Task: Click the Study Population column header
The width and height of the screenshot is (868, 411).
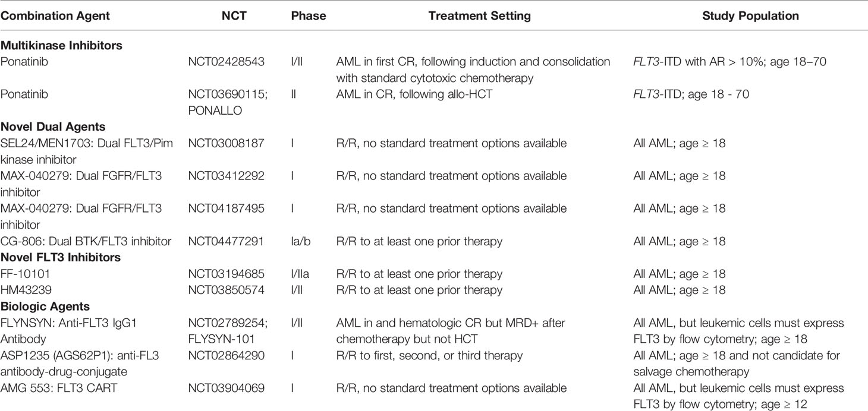Action: (x=750, y=16)
